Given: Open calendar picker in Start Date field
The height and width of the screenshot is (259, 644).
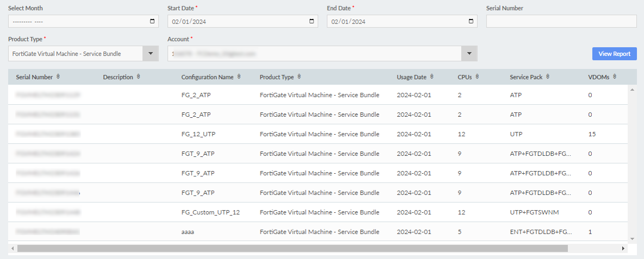Looking at the screenshot, I should (x=312, y=21).
